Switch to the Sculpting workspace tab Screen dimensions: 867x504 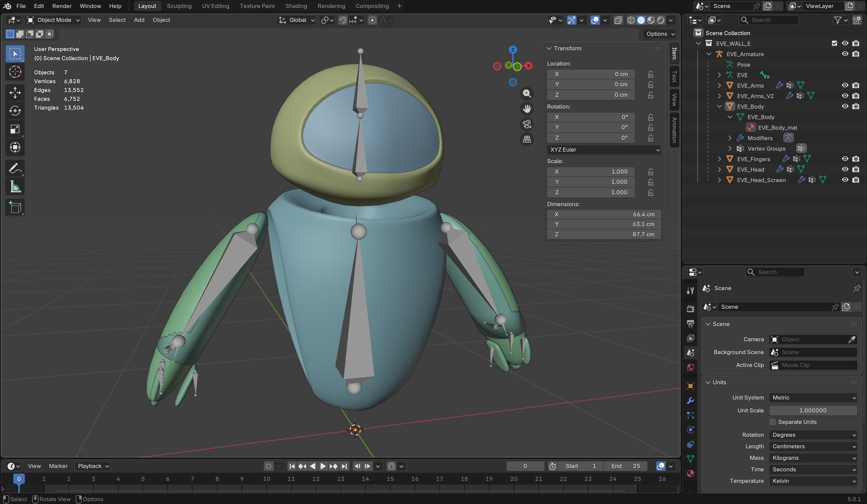point(179,6)
